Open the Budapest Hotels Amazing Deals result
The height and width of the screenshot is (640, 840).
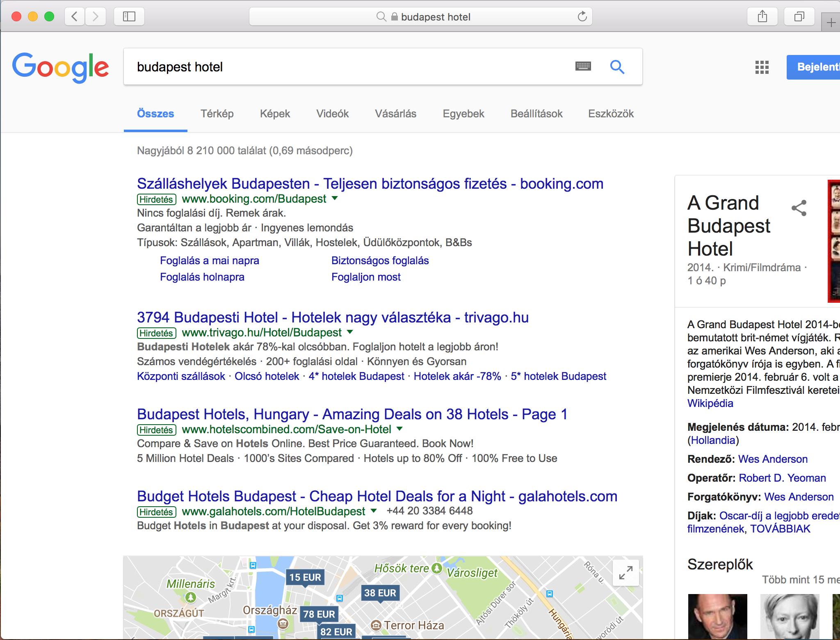[352, 414]
